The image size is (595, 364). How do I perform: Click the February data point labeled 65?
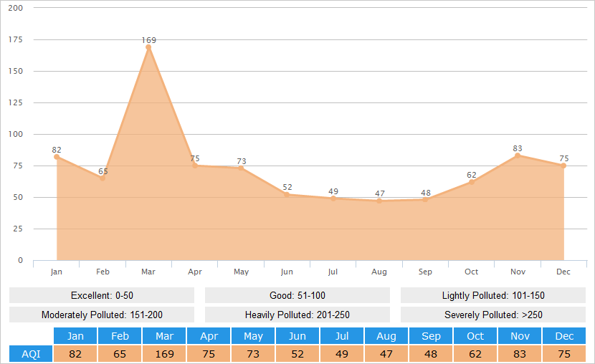click(x=103, y=178)
